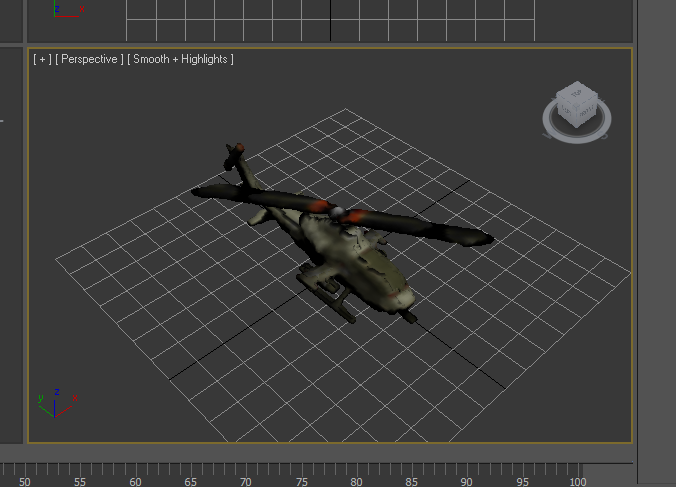
Task: Select the helicopter's tail rotor
Action: (235, 154)
